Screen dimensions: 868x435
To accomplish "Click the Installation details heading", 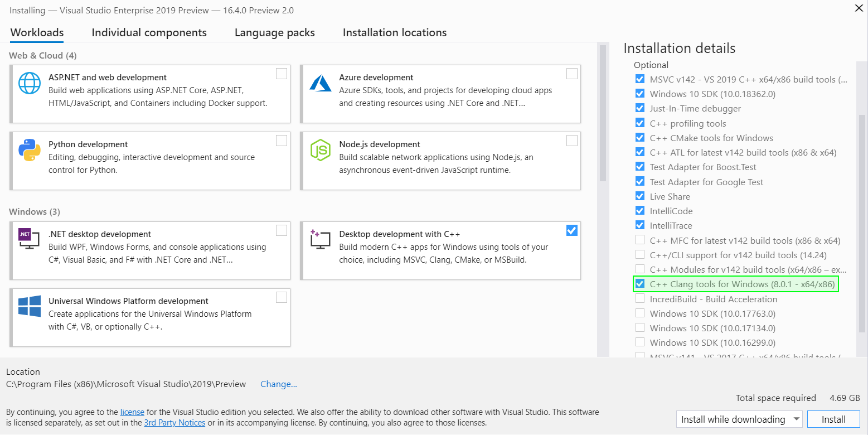I will point(680,48).
